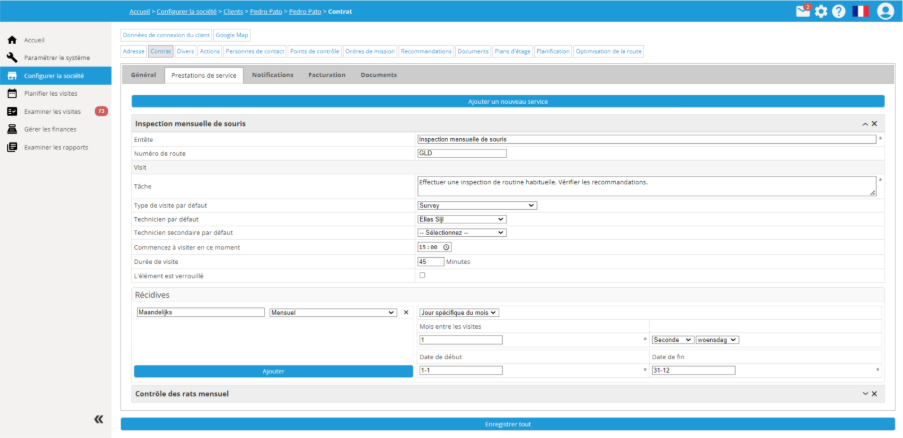Click the checklist icon for Examiner les visites
Screen dimensions: 903x438
click(x=12, y=111)
